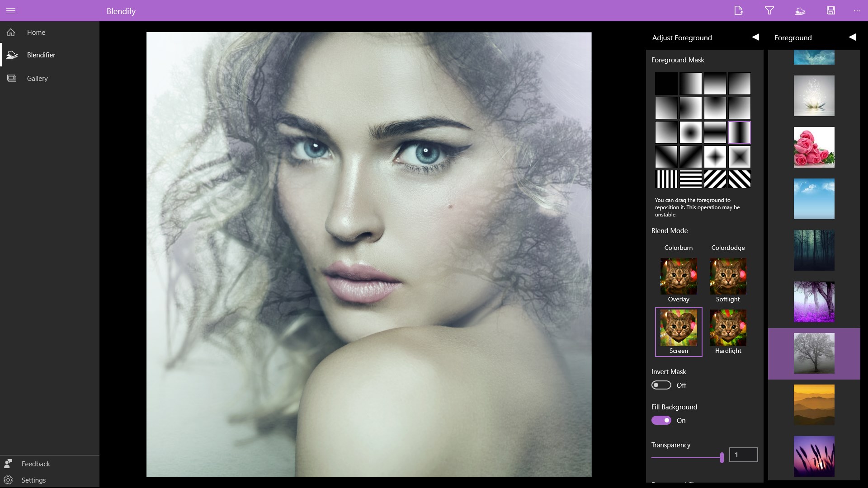Collapse the Foreground panel arrow
Viewport: 868px width, 488px height.
[x=852, y=38]
